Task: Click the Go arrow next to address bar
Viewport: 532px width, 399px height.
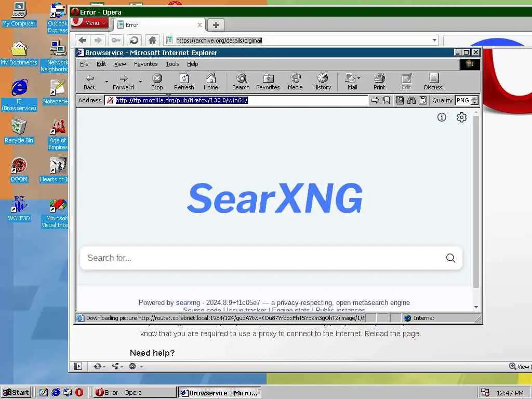Action: 375,100
